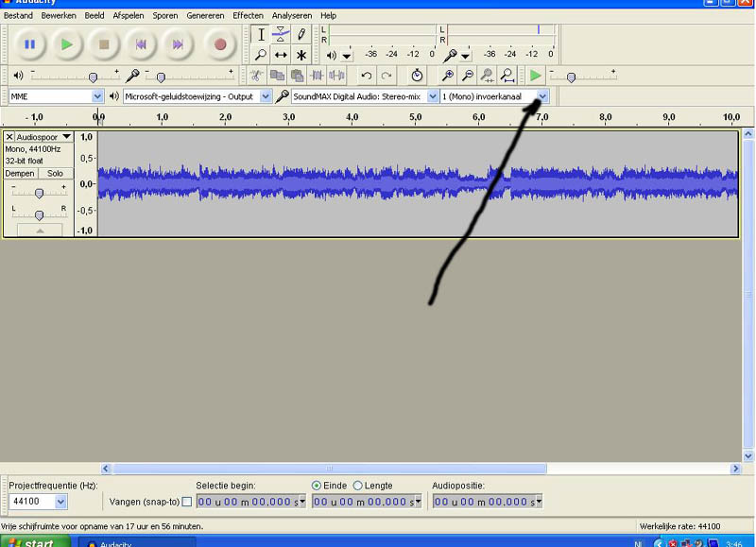The height and width of the screenshot is (547, 756).
Task: Adjust the track pan L-R slider
Action: (39, 214)
